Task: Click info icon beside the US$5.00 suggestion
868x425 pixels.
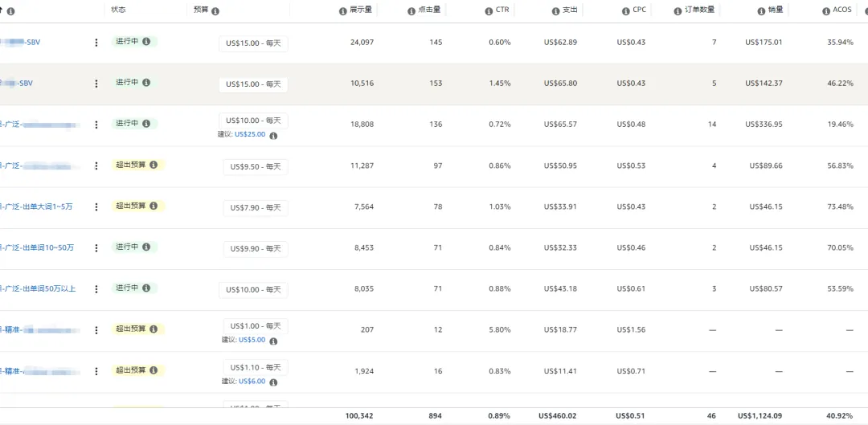Action: click(273, 341)
